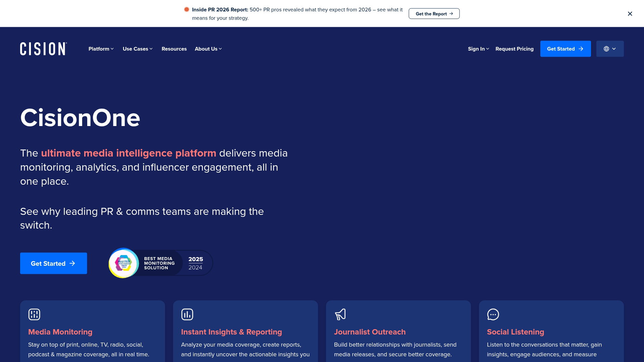
Task: Open the Request Pricing link
Action: tap(514, 49)
